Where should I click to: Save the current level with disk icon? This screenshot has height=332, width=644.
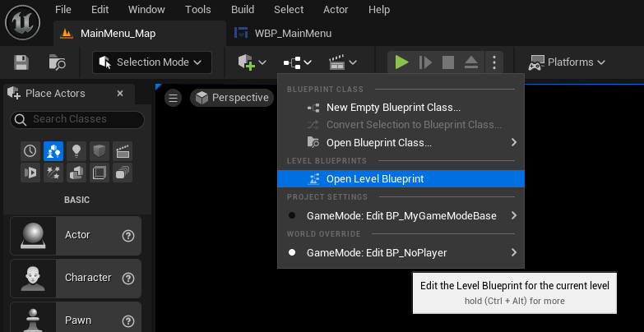tap(21, 62)
